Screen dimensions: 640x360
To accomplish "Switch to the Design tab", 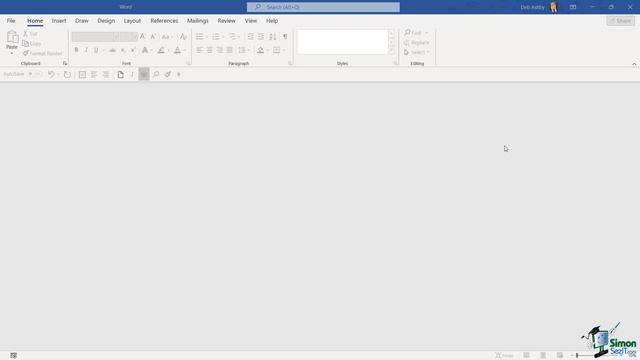I will point(106,21).
